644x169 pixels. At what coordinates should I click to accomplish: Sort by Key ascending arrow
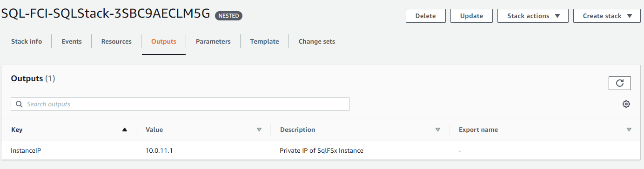point(124,130)
